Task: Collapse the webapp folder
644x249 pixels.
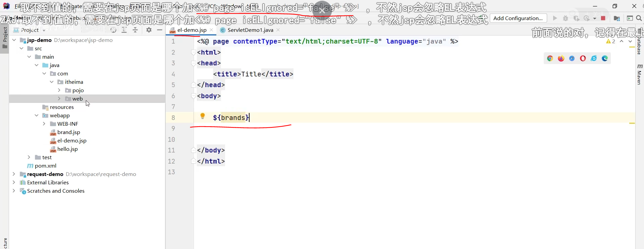Action: click(x=37, y=115)
